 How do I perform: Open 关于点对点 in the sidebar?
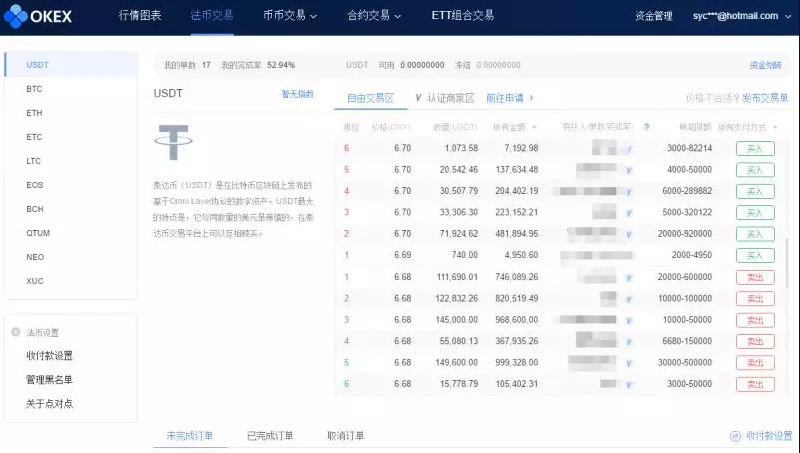(49, 404)
